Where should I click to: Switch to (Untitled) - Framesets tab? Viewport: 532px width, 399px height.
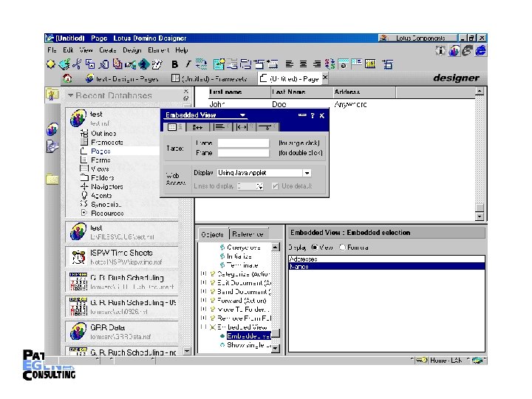click(209, 79)
